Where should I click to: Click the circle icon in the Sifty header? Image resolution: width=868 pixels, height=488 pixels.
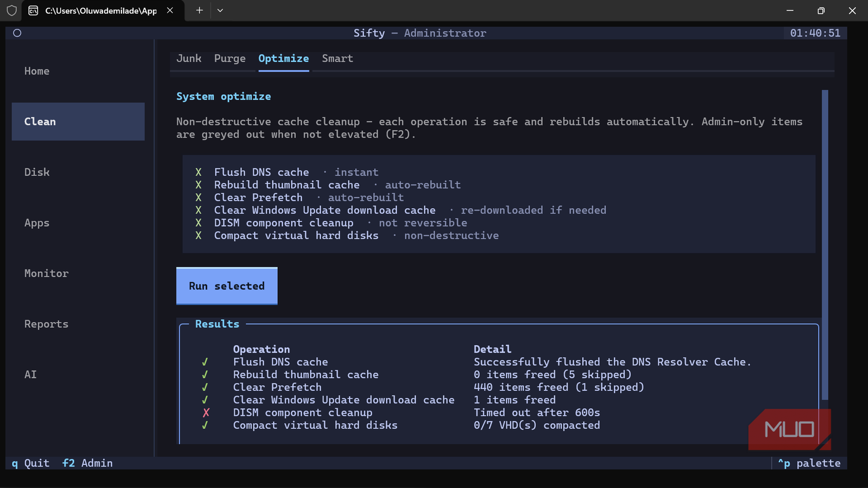(x=17, y=33)
